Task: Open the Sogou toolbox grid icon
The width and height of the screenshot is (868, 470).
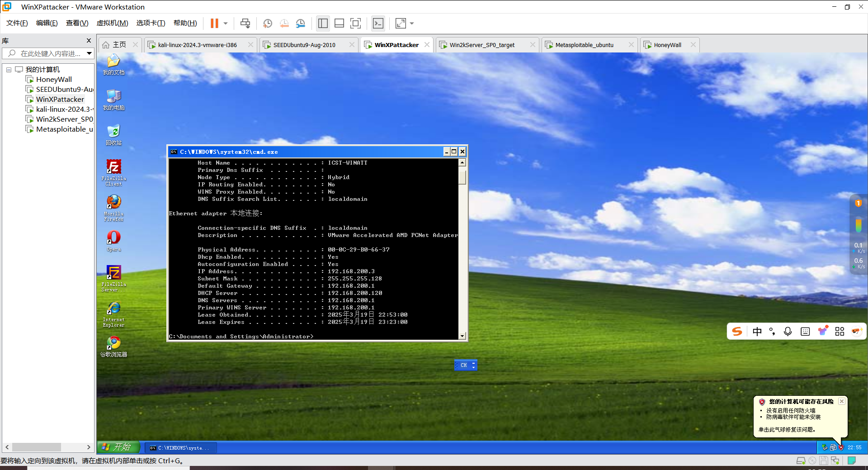Action: (840, 332)
